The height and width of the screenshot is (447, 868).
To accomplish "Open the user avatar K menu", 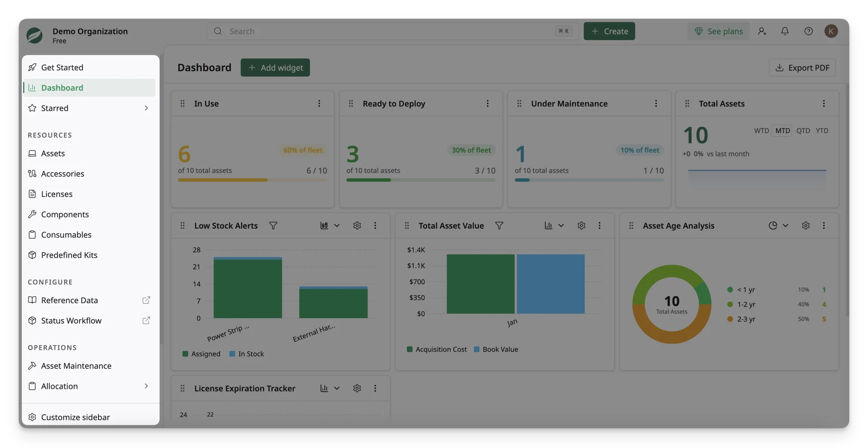I will [831, 31].
